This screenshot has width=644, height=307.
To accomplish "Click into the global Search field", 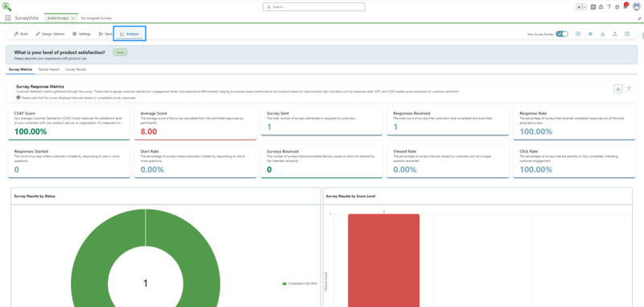I will [314, 7].
